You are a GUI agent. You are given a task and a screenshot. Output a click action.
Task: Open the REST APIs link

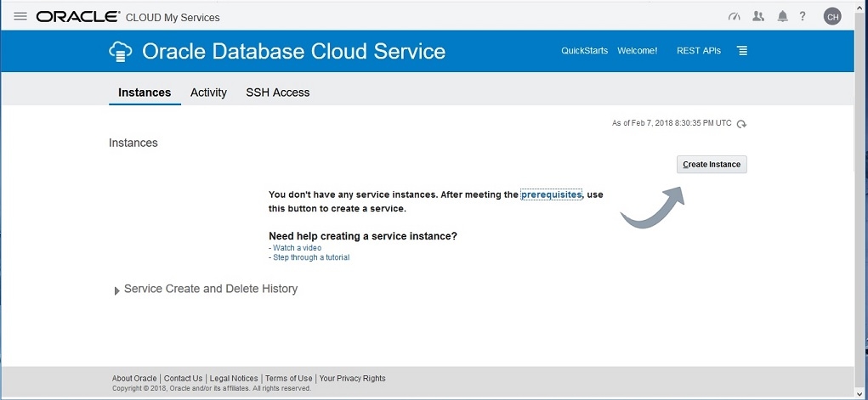(699, 50)
